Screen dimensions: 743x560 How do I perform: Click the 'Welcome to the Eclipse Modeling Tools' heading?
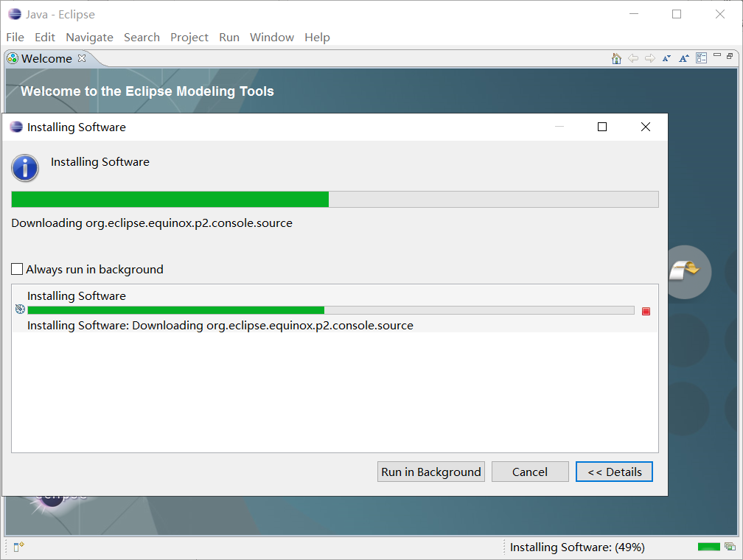point(147,91)
